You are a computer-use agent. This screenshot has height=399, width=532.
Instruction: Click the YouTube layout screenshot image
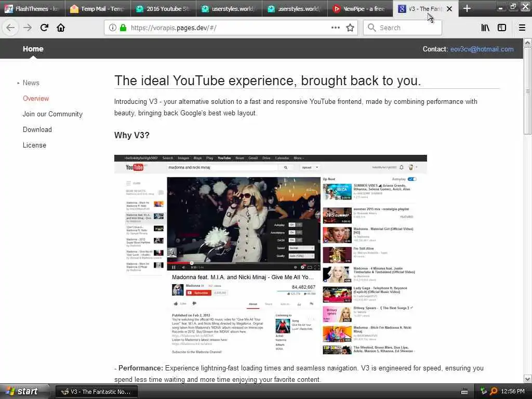(x=270, y=255)
